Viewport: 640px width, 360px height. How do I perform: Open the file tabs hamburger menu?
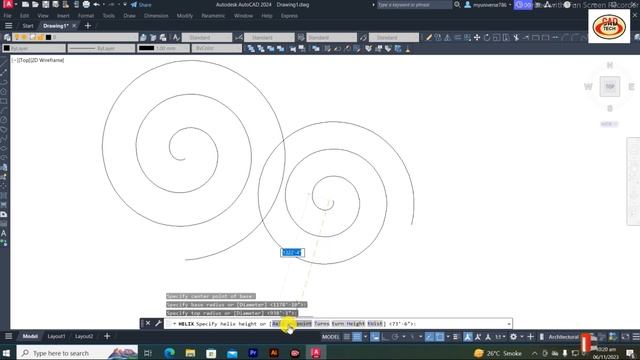coord(8,26)
